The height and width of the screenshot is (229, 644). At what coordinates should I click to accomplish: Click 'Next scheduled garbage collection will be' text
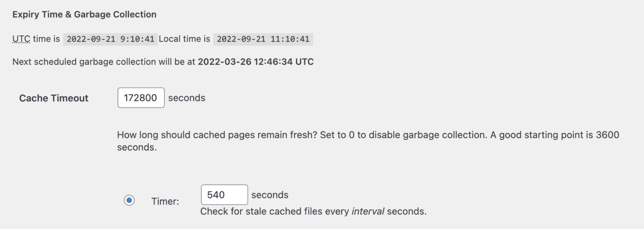point(104,62)
